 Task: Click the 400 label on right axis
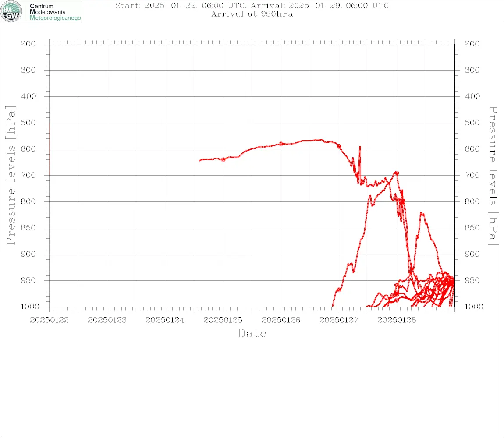tap(472, 96)
